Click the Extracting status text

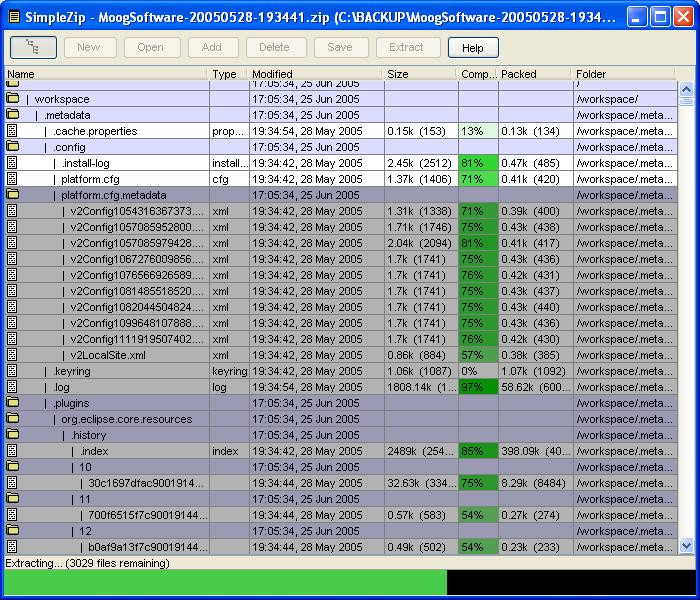[x=88, y=563]
